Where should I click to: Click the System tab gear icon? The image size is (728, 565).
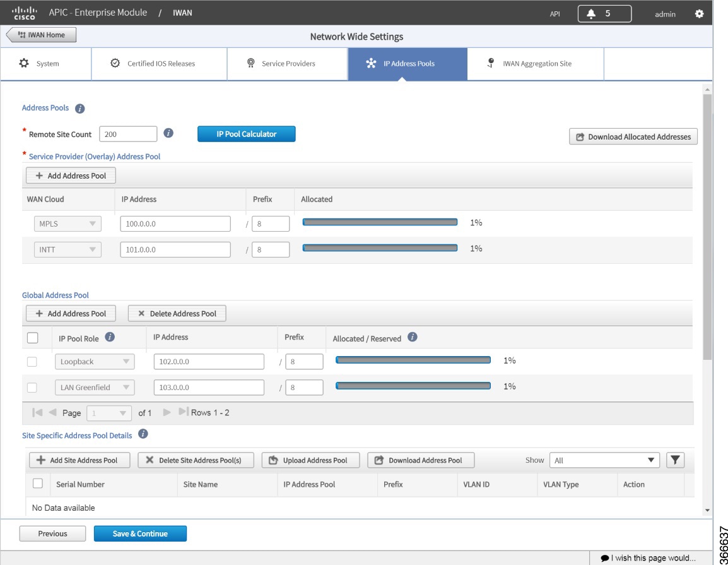pyautogui.click(x=24, y=63)
